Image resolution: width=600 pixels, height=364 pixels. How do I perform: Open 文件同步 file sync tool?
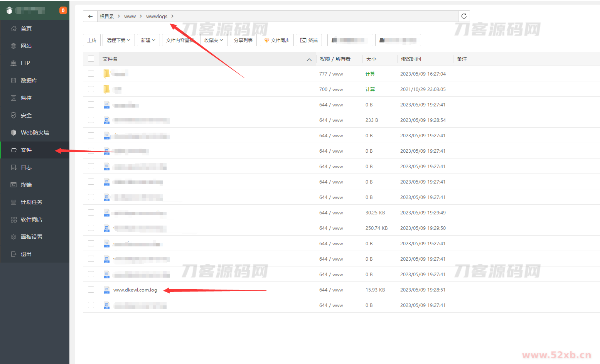coord(277,40)
